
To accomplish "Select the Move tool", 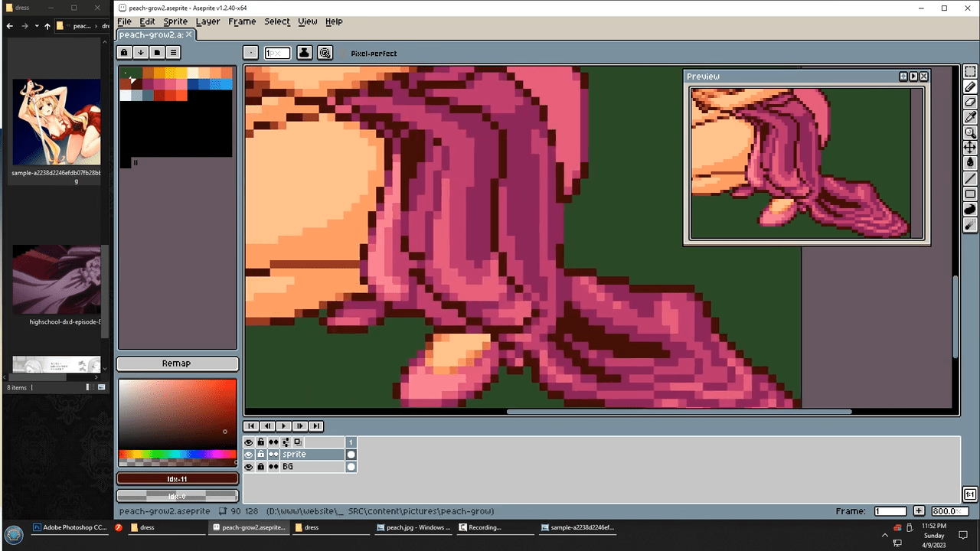I will (x=970, y=147).
